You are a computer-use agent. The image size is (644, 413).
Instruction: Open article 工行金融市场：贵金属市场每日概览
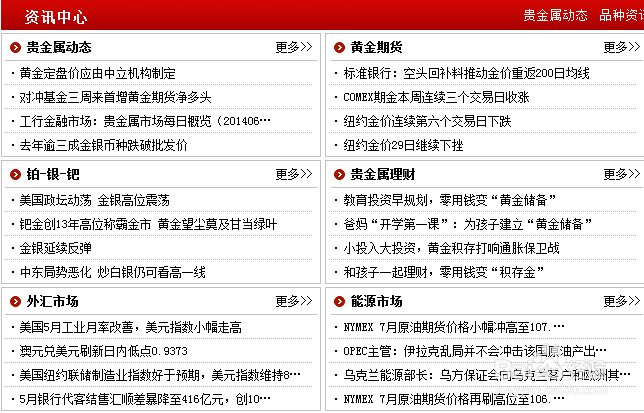pos(145,121)
